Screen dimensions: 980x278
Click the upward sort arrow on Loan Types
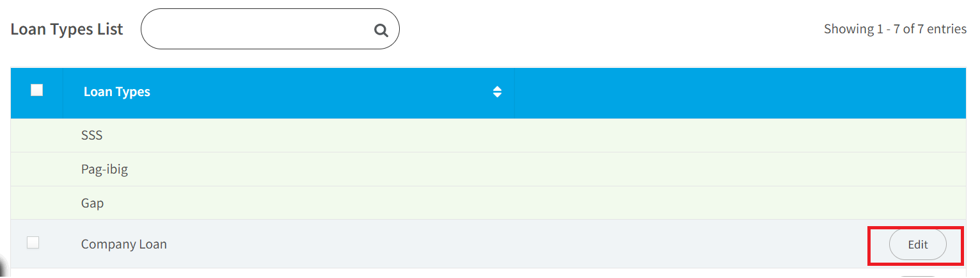tap(497, 88)
